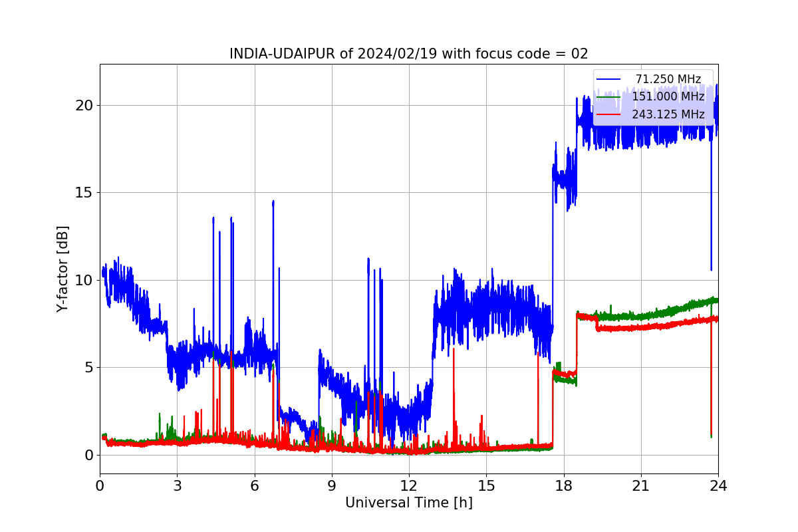The image size is (798, 532).
Task: Select the 151.000 MHz legend entry
Action: (x=668, y=96)
